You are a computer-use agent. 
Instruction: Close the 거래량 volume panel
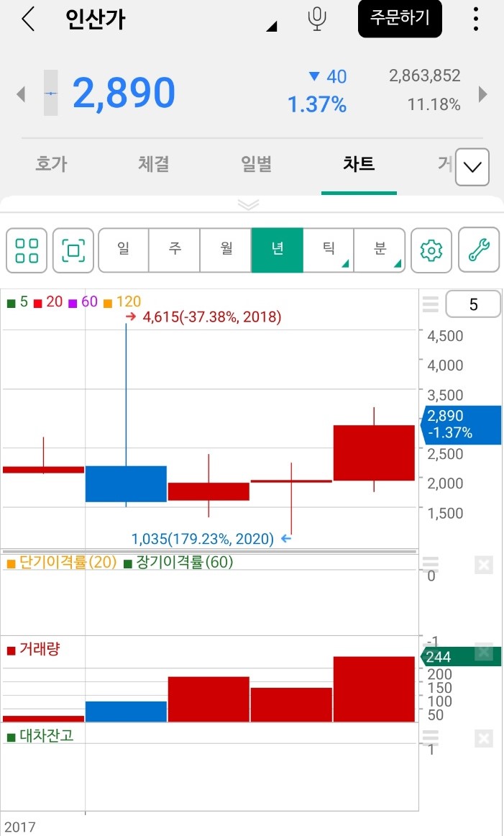click(x=483, y=652)
